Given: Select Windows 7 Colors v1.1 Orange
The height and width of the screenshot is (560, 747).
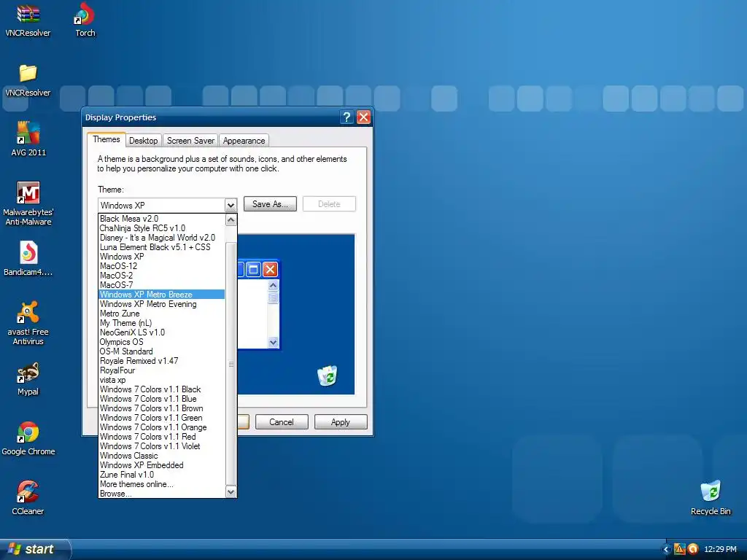Looking at the screenshot, I should (161, 427).
